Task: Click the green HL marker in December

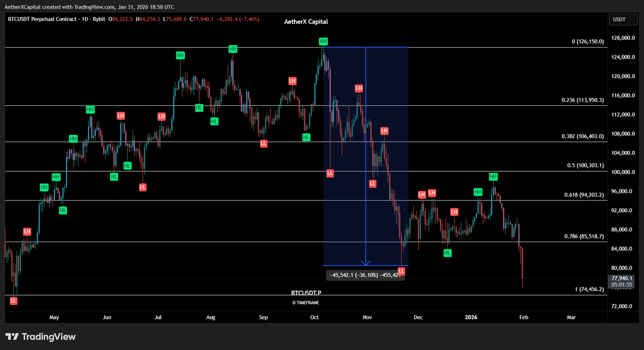Action: (x=447, y=252)
